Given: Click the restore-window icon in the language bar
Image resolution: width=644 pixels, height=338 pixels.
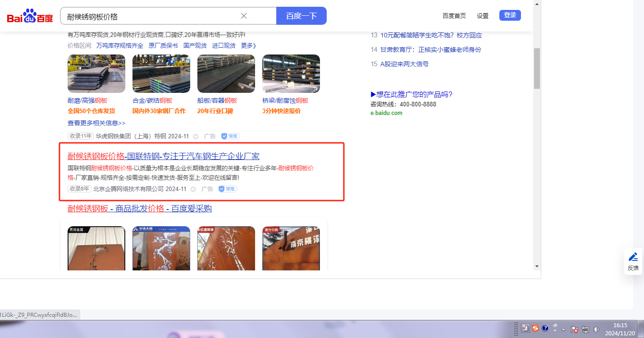Looking at the screenshot, I should tap(556, 325).
